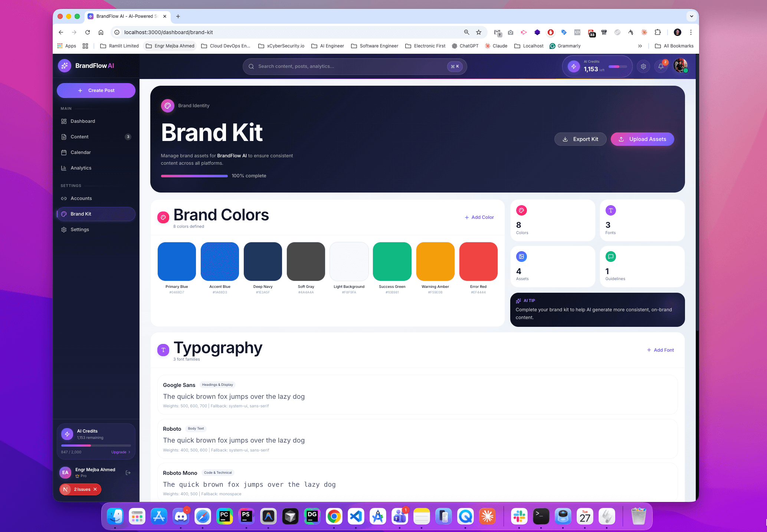
Task: Dismiss the 2 Issues notification badge
Action: click(95, 489)
